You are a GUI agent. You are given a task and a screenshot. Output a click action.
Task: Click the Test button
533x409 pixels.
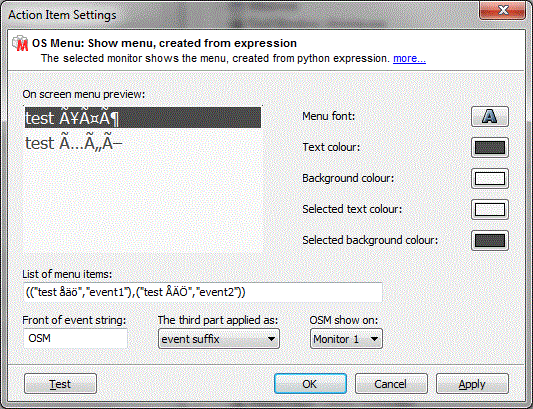tap(61, 384)
